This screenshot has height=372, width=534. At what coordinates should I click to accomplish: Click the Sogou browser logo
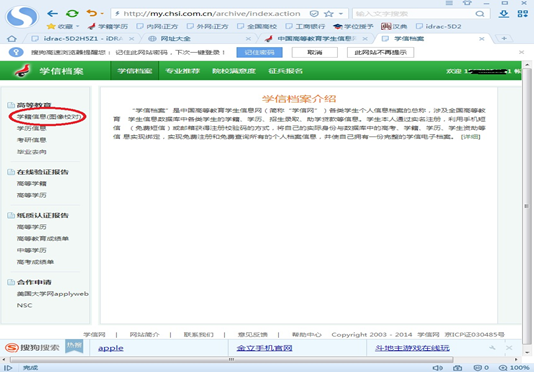(x=22, y=17)
